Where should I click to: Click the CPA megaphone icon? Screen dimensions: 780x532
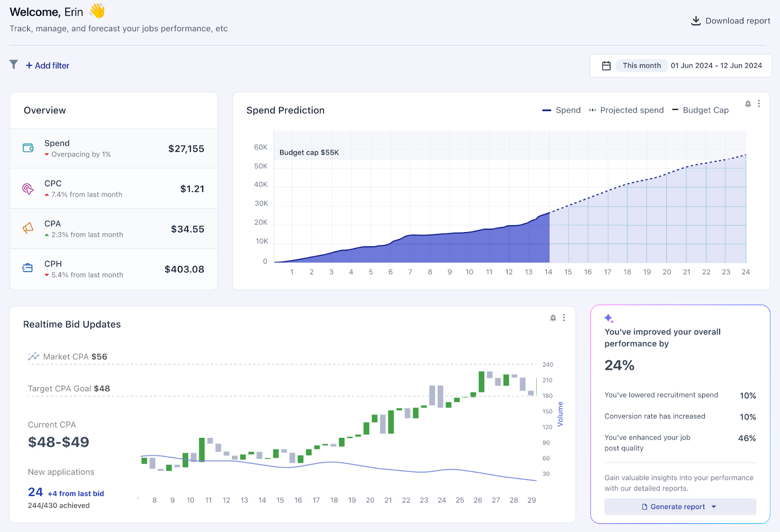pos(28,228)
